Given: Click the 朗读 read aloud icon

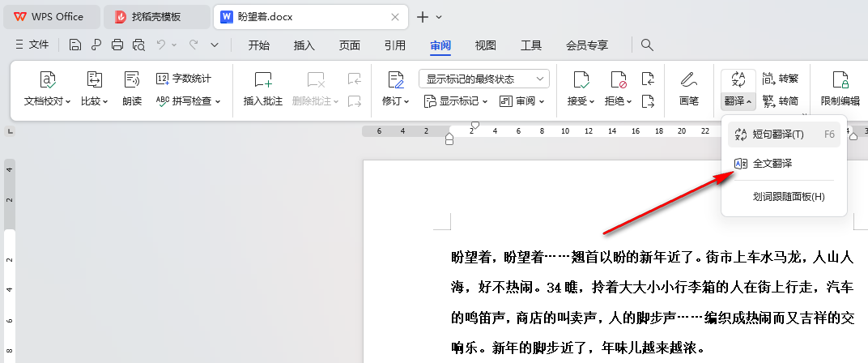Looking at the screenshot, I should click(132, 79).
